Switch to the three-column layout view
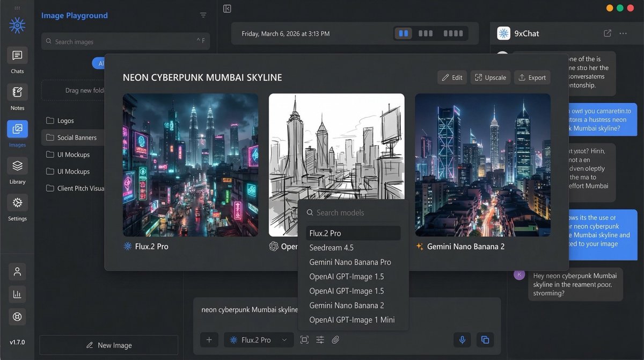Screen dimensions: 644x360 pyautogui.click(x=426, y=33)
